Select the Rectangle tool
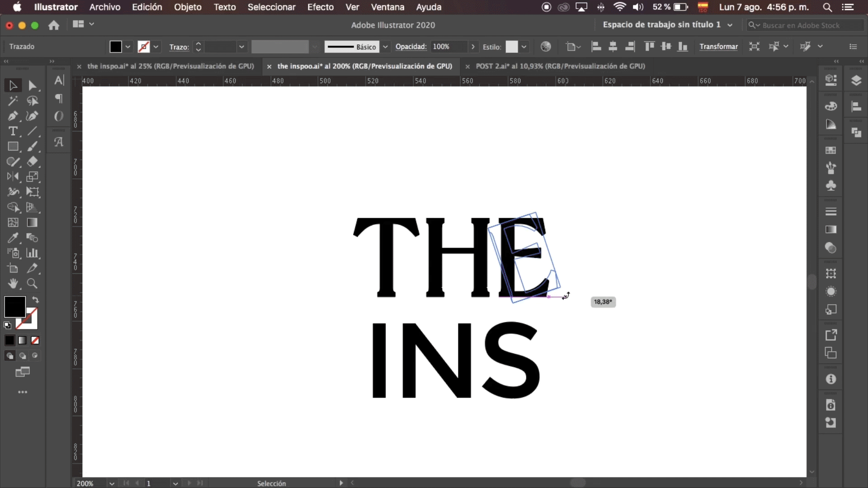868x488 pixels. (13, 146)
